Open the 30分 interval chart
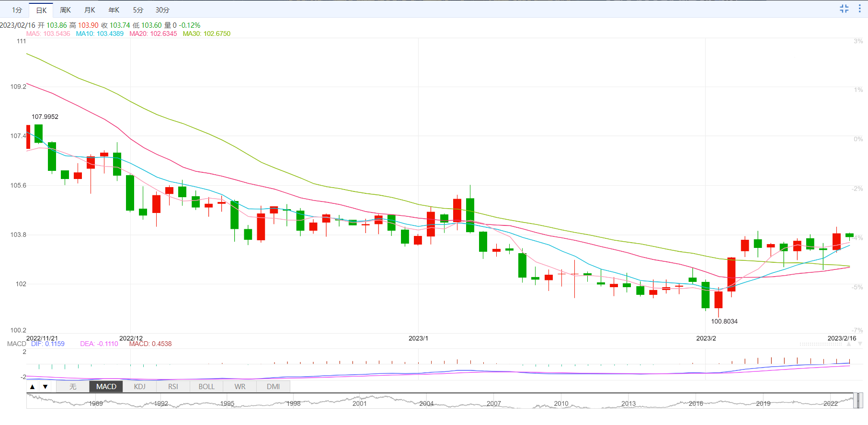This screenshot has height=425, width=868. [162, 10]
